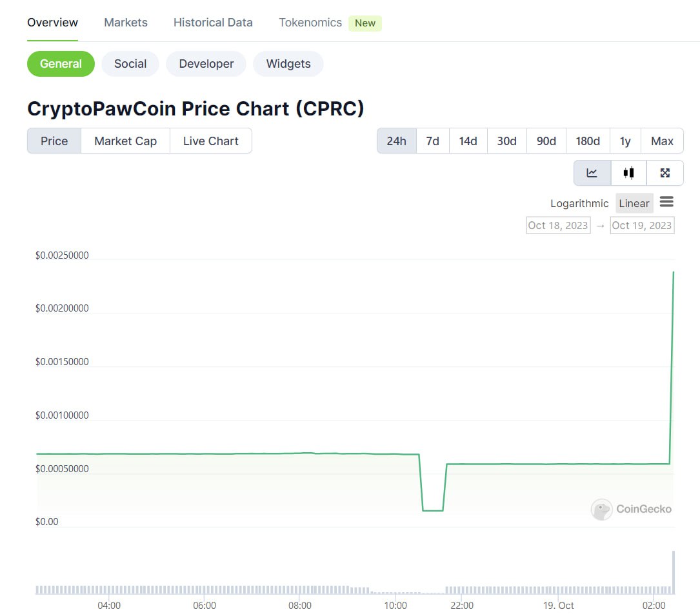Open the Markets tab
The width and height of the screenshot is (700, 616).
coord(126,23)
